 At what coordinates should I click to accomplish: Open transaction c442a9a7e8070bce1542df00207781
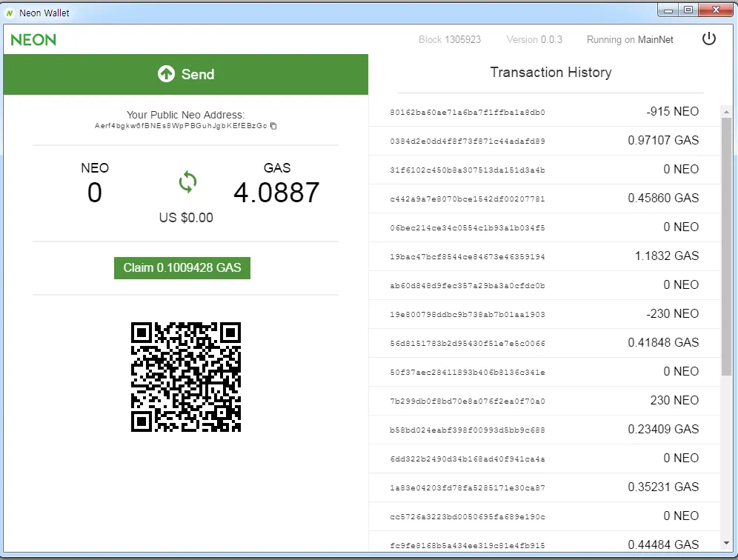pos(468,199)
